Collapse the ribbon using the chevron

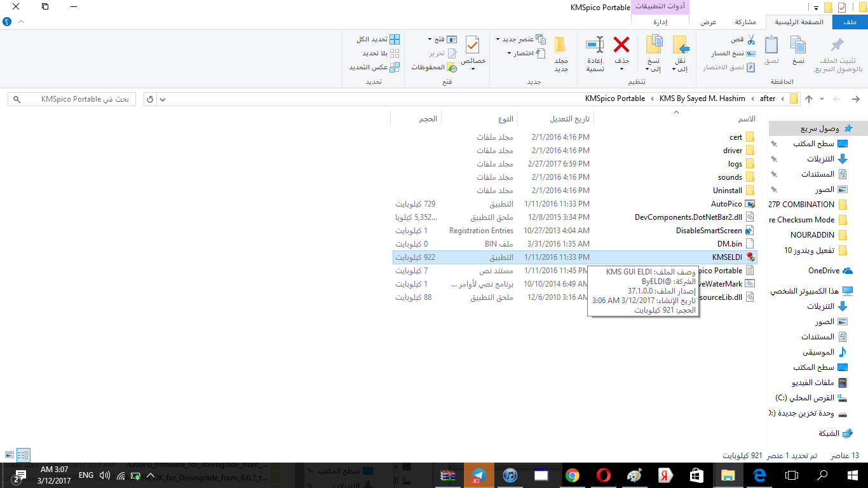(x=21, y=22)
